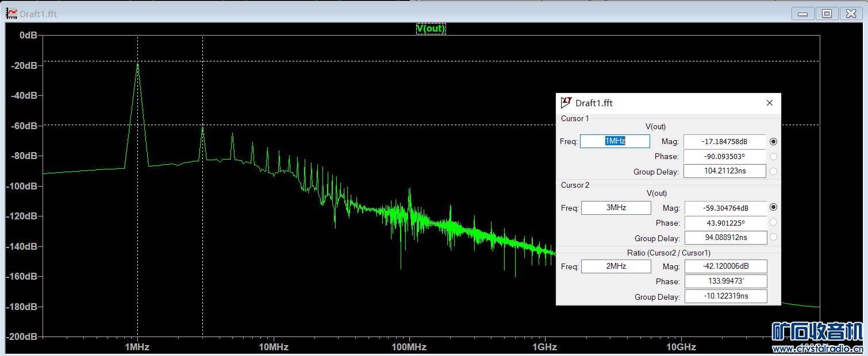The width and height of the screenshot is (868, 356).
Task: Close the cursor readout dialog
Action: [x=770, y=103]
